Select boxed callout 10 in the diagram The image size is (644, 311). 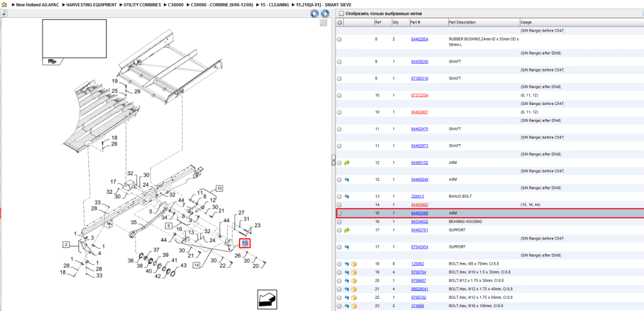pos(220,189)
